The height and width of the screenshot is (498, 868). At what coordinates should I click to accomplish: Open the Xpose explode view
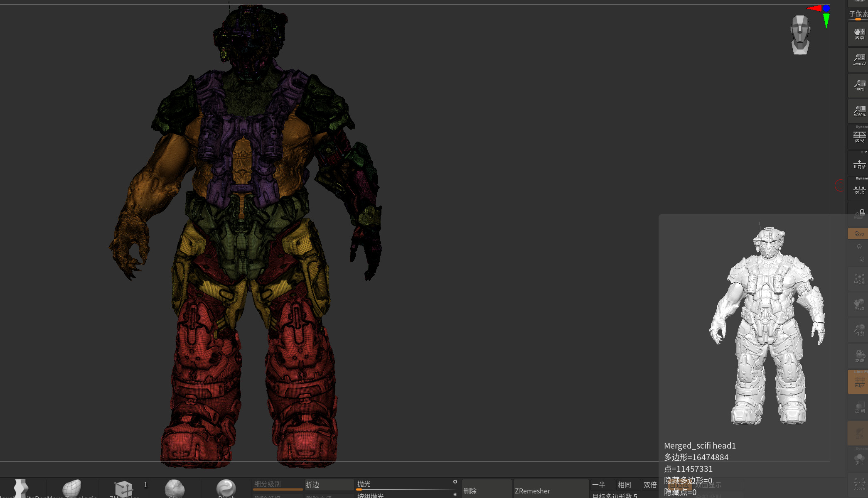pos(858,485)
